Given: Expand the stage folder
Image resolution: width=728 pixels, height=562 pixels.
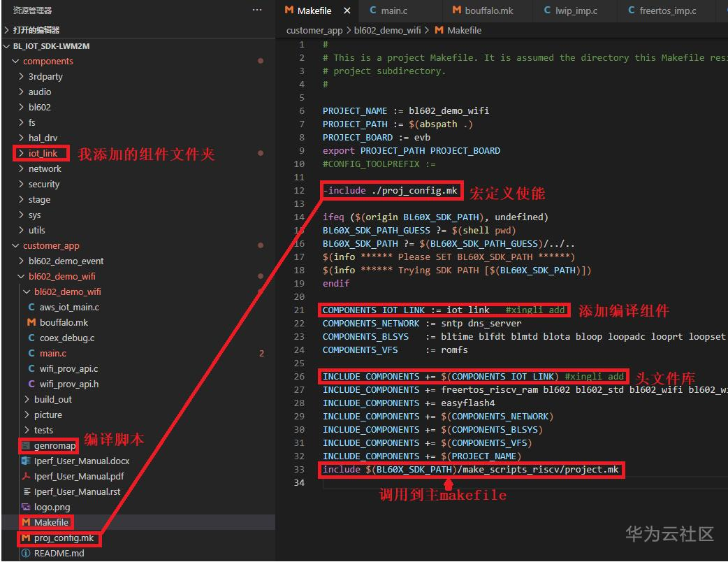Looking at the screenshot, I should click(x=39, y=199).
